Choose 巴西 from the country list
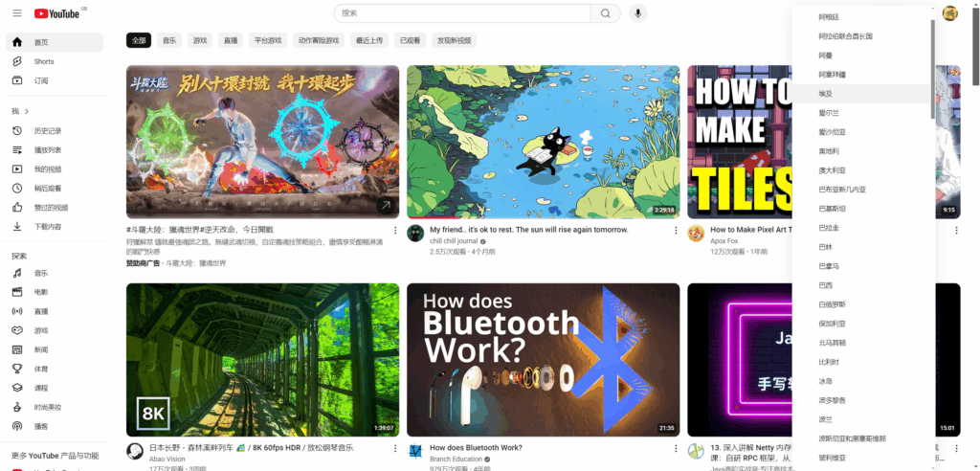 tap(862, 285)
